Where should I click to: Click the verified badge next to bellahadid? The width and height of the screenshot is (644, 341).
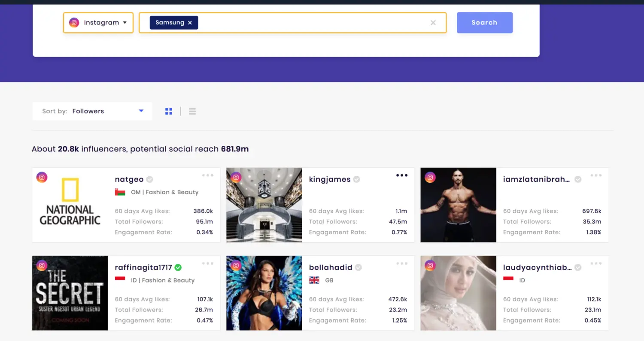click(358, 267)
